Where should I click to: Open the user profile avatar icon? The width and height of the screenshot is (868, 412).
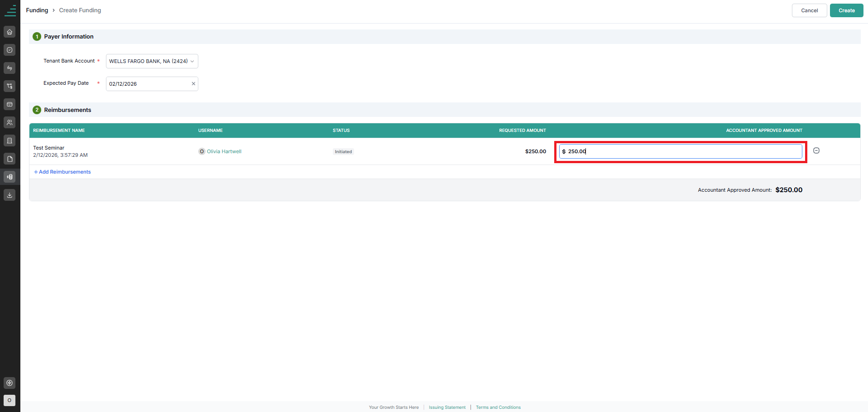(10, 400)
